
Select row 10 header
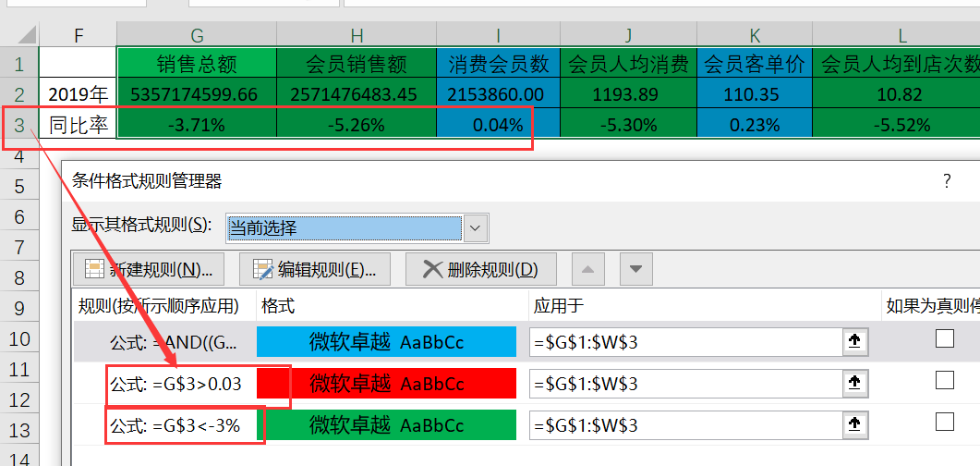[18, 339]
